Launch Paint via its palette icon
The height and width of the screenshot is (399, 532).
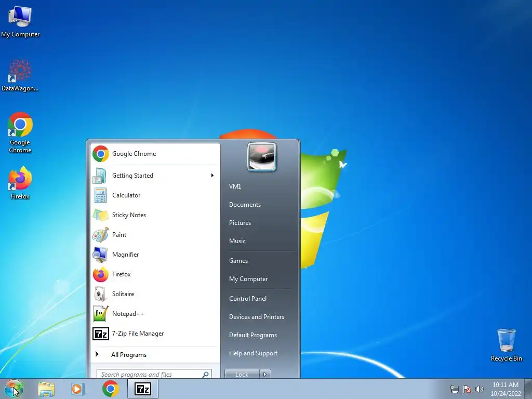[100, 234]
